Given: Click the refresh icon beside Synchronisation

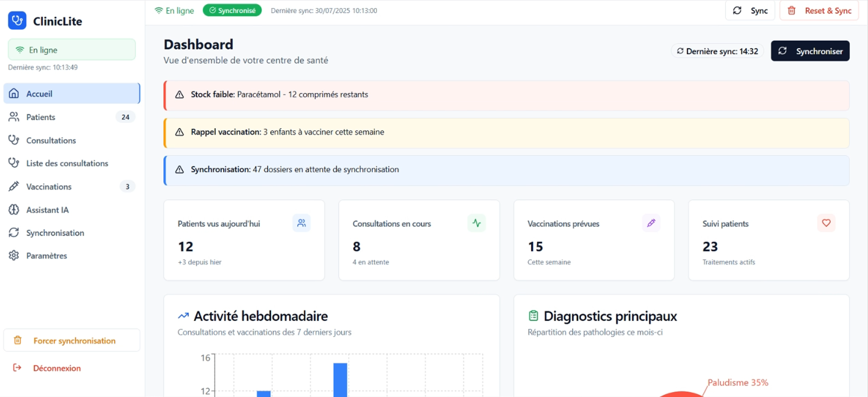Looking at the screenshot, I should [x=14, y=233].
